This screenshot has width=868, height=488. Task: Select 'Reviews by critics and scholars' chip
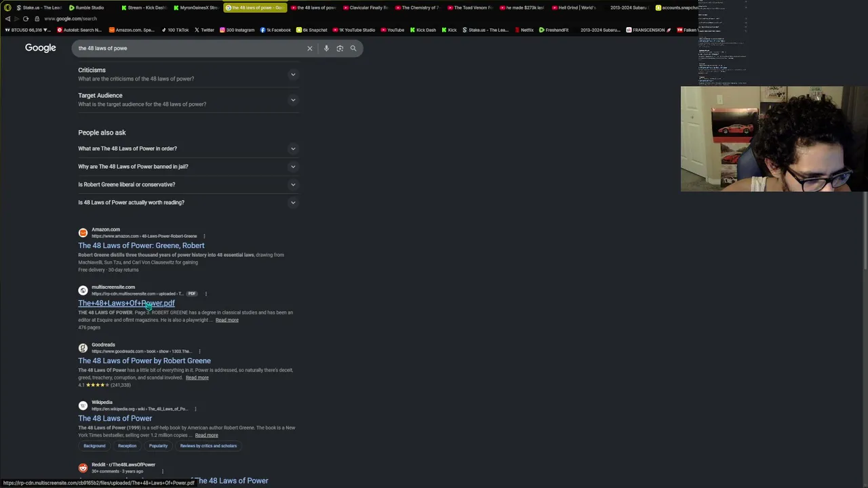click(x=208, y=446)
